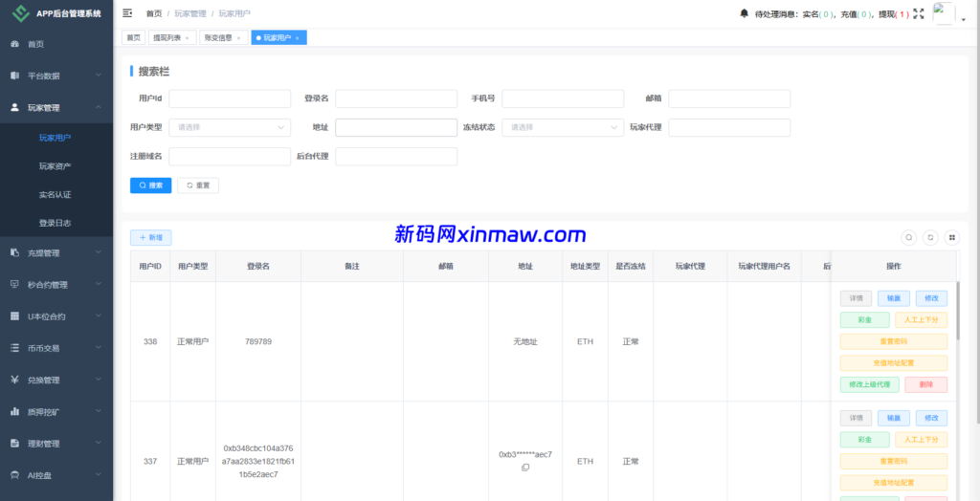Click the table refresh round icon

click(930, 237)
